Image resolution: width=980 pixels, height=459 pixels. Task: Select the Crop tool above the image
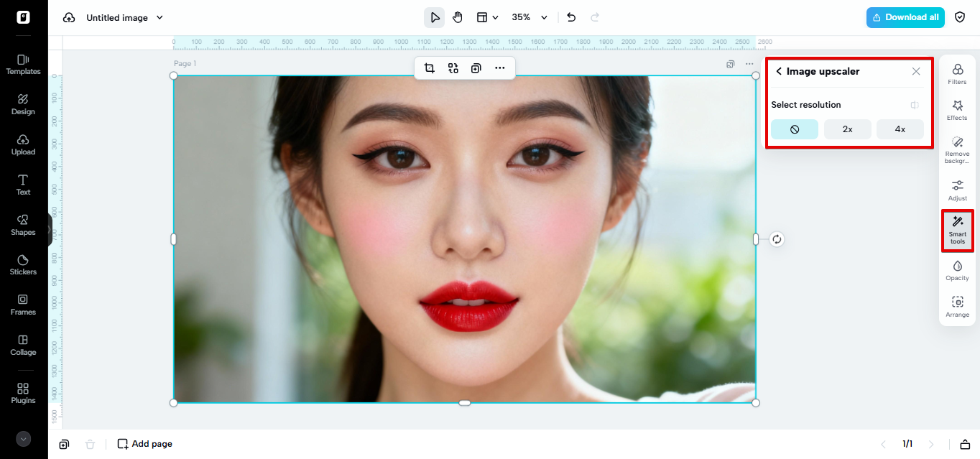pos(429,68)
